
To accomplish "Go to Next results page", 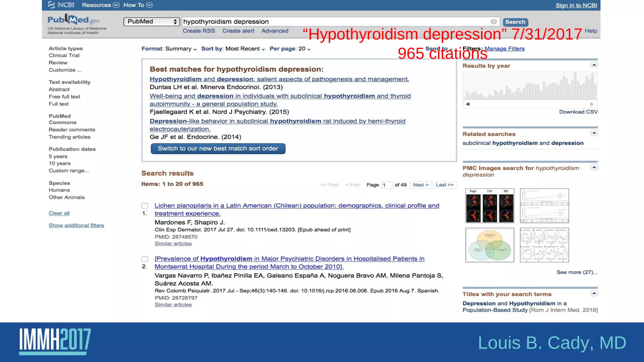I will point(420,185).
